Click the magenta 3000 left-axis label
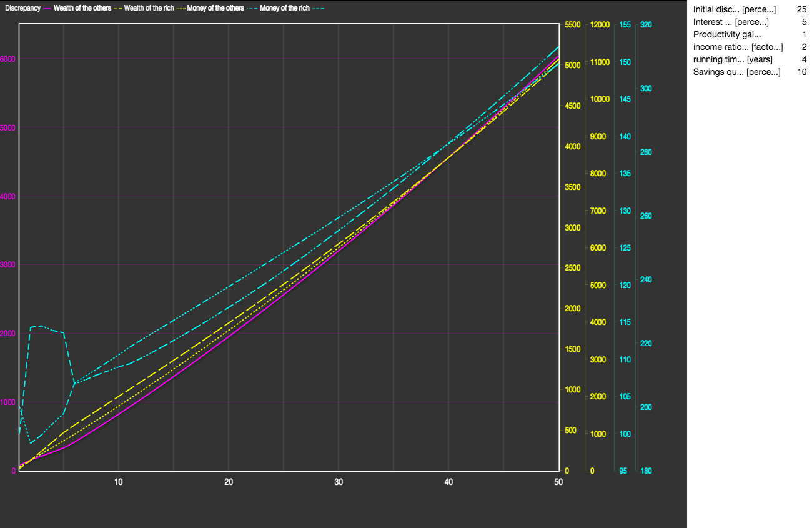The height and width of the screenshot is (528, 812). pos(7,264)
